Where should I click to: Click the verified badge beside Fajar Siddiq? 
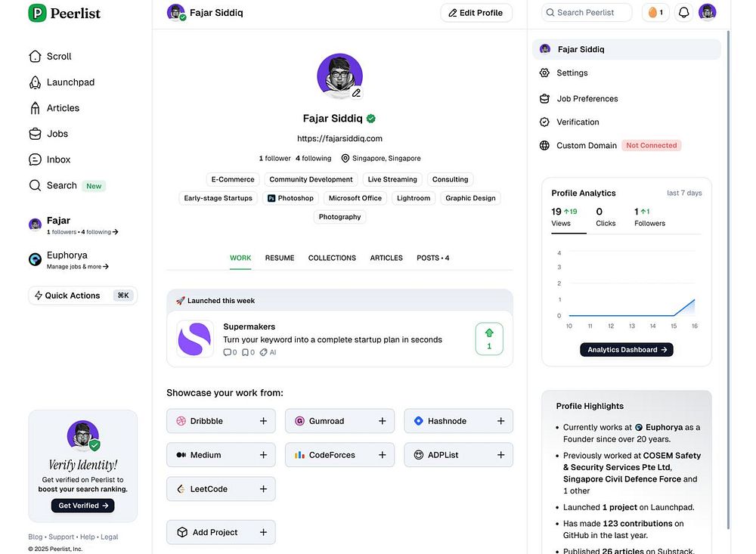pos(370,119)
